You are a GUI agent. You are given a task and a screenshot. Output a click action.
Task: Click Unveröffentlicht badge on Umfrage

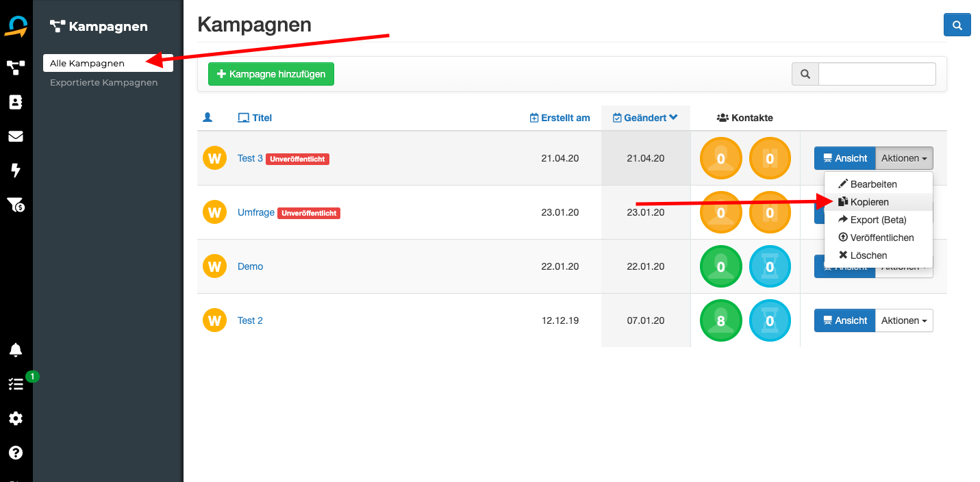(309, 213)
